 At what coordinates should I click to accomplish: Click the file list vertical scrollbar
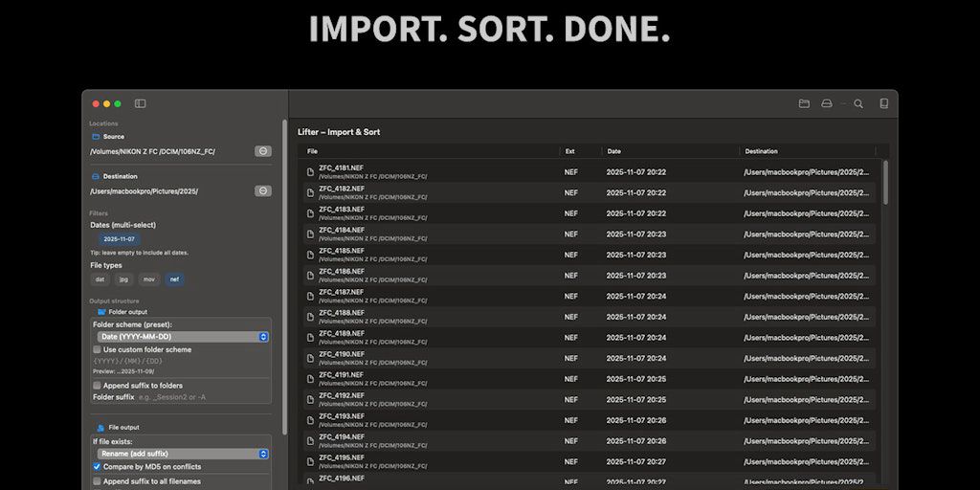(x=885, y=183)
